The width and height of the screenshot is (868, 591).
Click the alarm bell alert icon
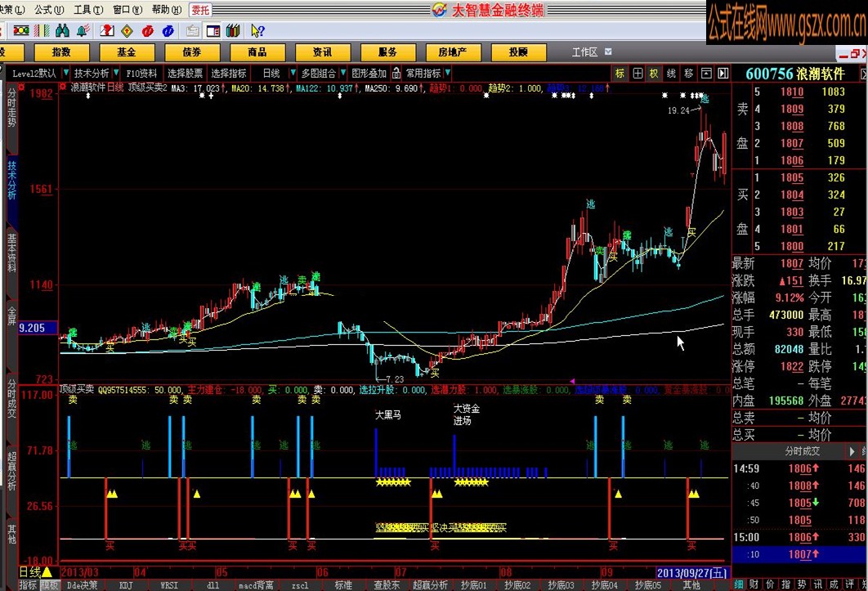83,31
